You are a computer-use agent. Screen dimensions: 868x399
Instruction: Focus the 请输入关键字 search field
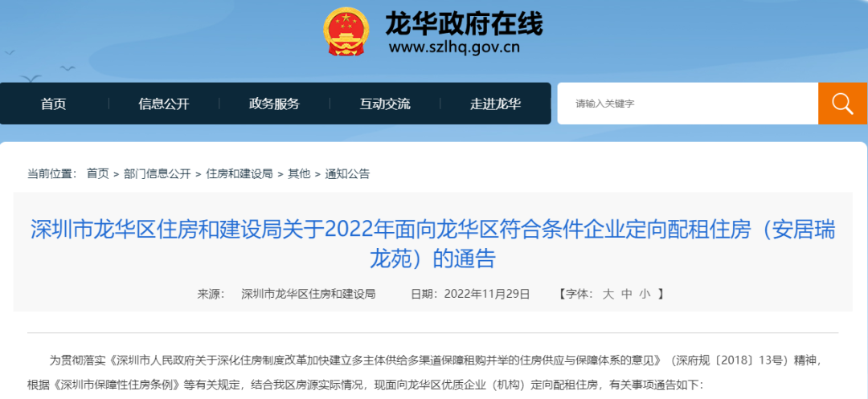coord(687,104)
